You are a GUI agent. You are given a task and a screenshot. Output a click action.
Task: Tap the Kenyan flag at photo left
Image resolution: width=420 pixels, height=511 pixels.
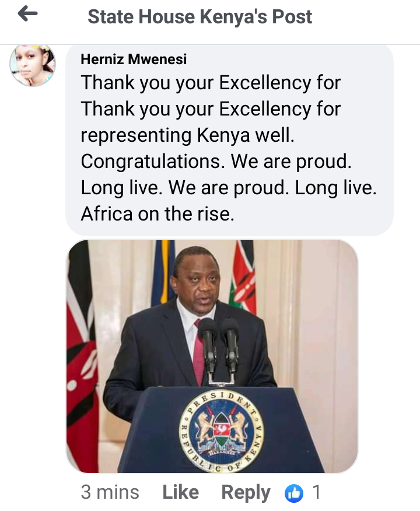(82, 356)
